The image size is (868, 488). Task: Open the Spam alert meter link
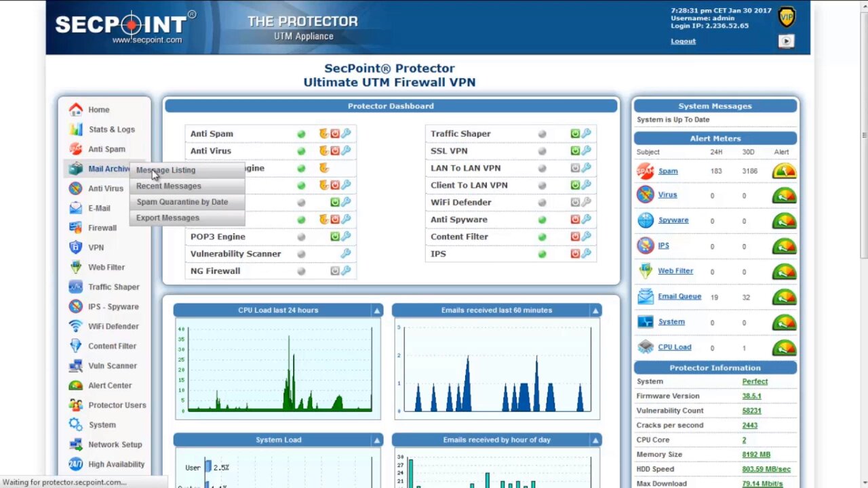pyautogui.click(x=668, y=171)
